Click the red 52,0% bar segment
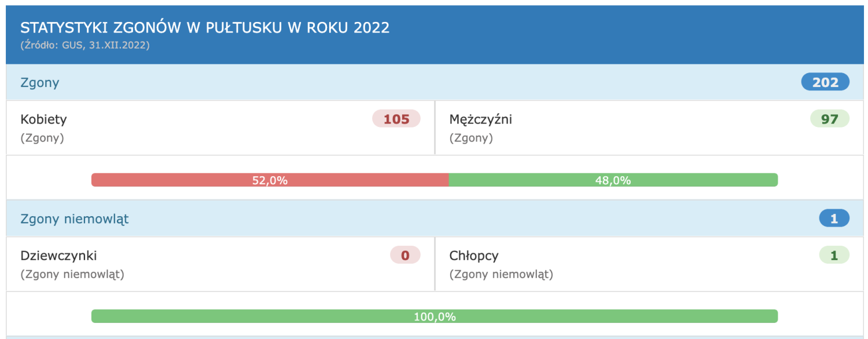868x339 pixels. pos(270,180)
